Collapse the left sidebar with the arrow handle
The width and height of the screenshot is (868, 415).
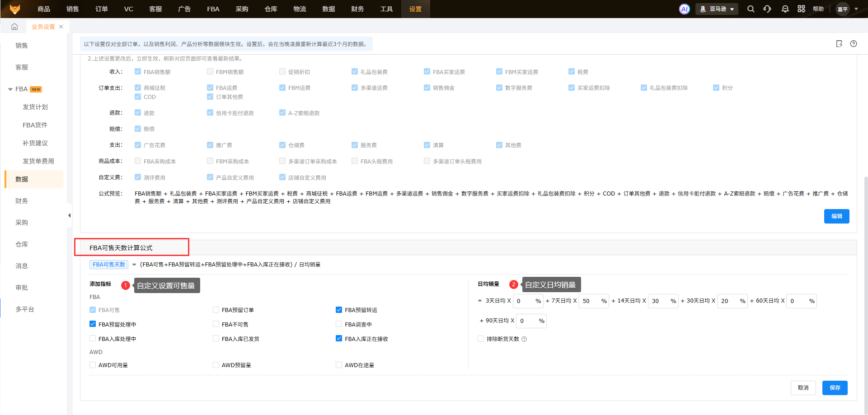[x=69, y=215]
